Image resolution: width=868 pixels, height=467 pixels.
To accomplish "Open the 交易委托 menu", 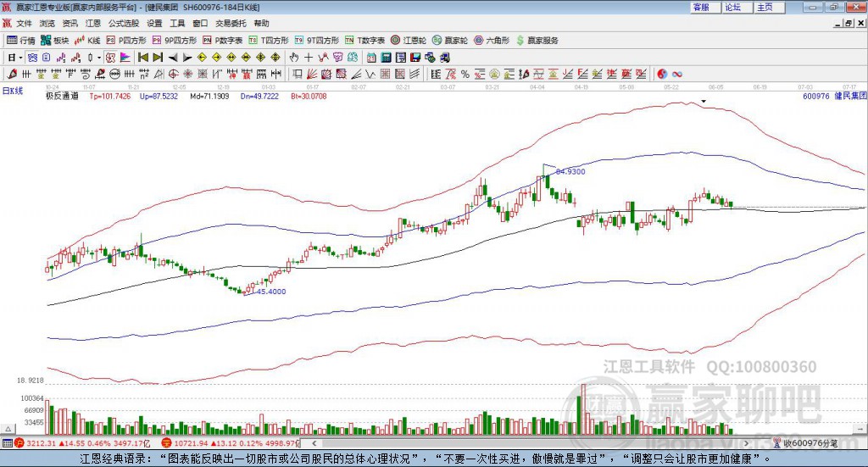I will (231, 23).
